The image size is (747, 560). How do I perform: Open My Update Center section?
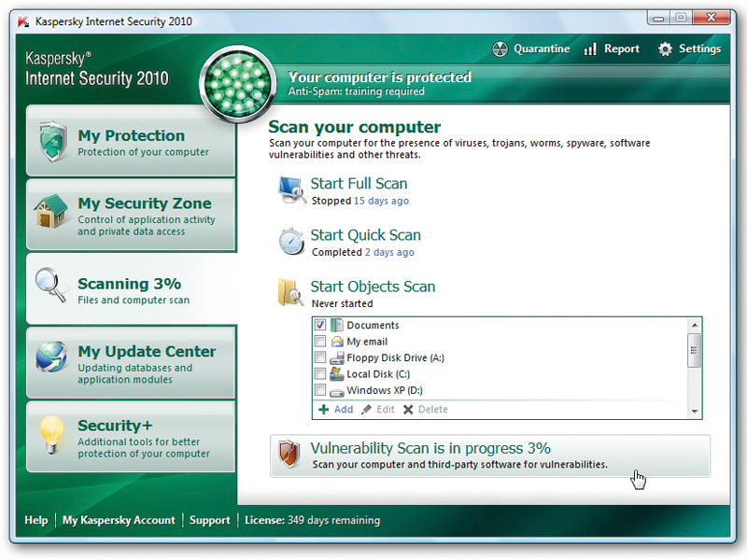[132, 363]
